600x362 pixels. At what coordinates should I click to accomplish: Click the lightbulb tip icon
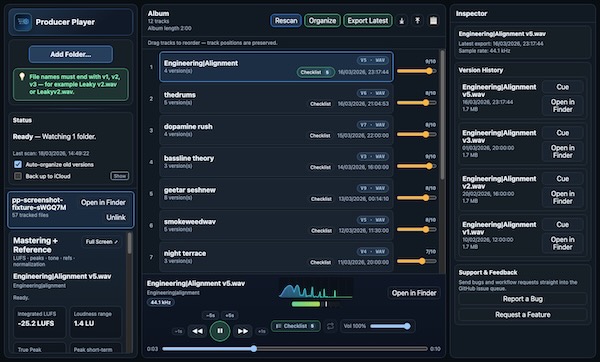coord(22,77)
